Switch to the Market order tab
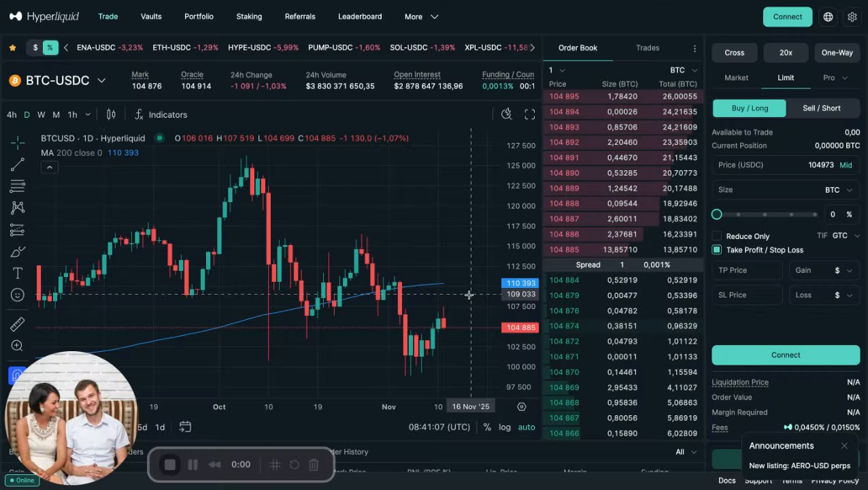868x490 pixels. coord(736,78)
